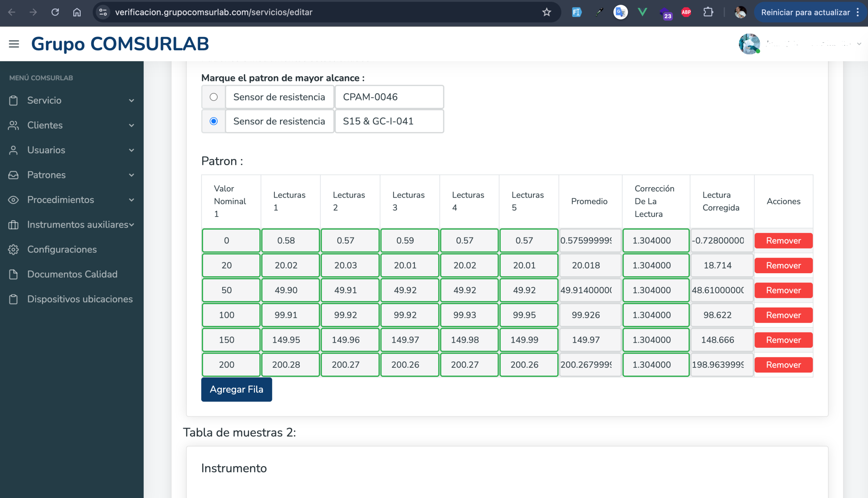The image size is (868, 498).
Task: Open Documentos Calidad menu item
Action: (72, 274)
